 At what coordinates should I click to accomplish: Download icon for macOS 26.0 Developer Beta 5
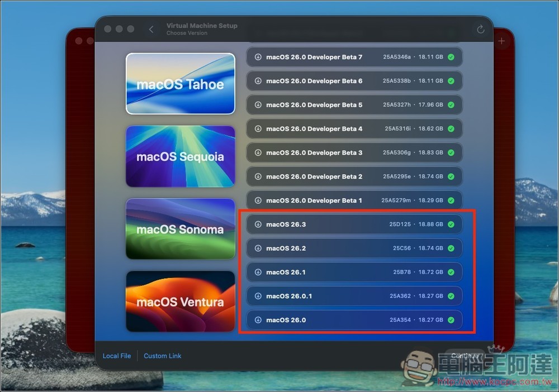tap(258, 104)
